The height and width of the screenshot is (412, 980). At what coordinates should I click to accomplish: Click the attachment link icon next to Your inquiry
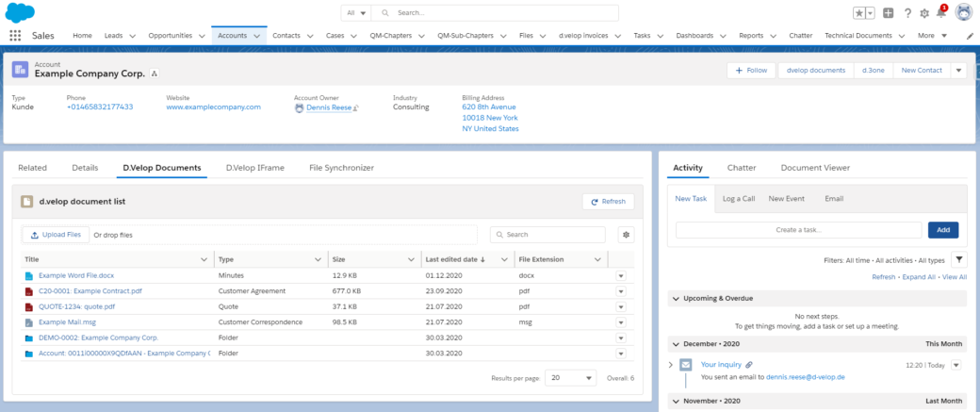749,365
